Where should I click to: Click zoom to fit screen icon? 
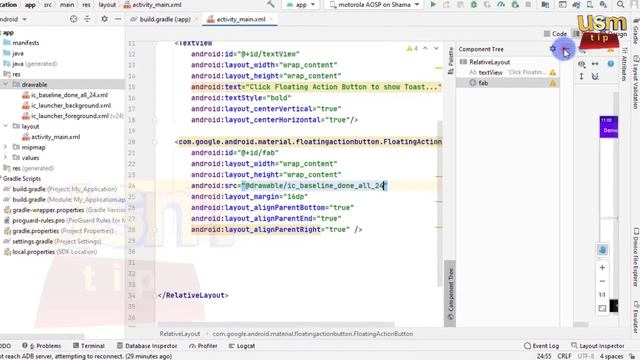[602, 308]
